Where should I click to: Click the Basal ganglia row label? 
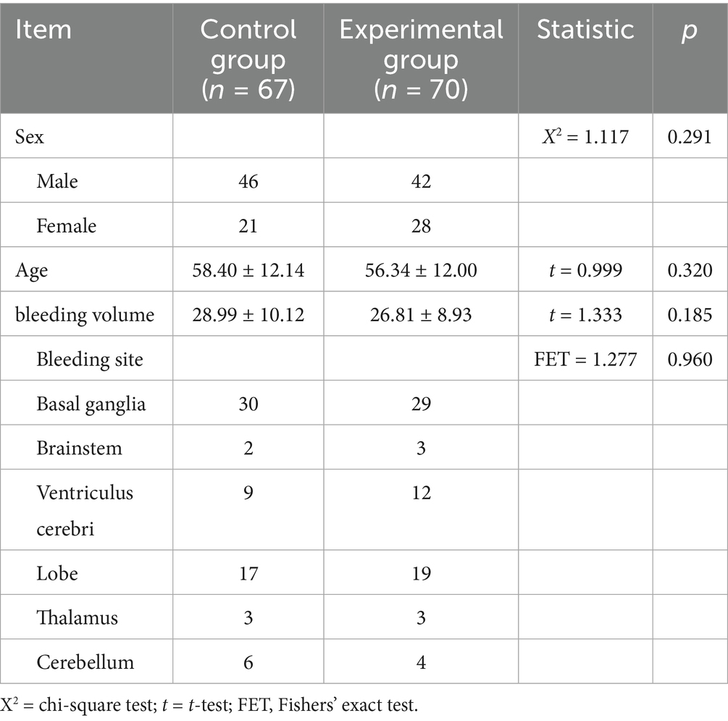point(91,404)
